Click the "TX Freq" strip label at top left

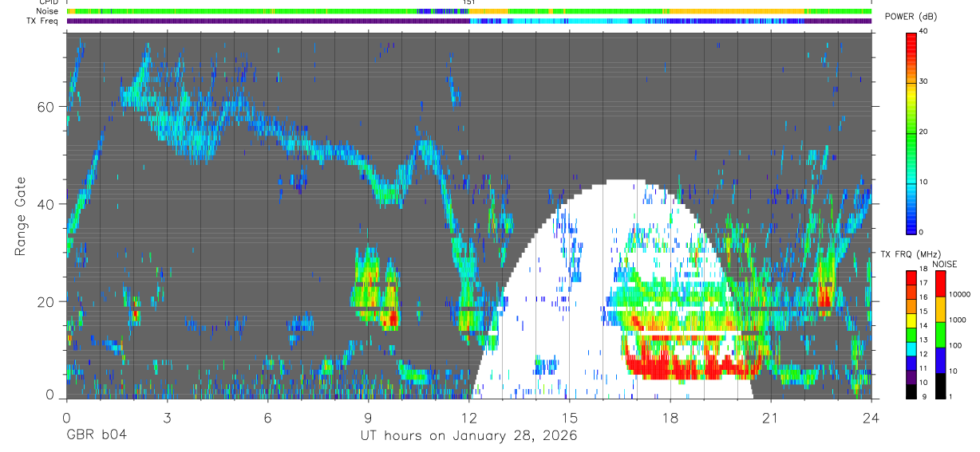click(x=44, y=21)
